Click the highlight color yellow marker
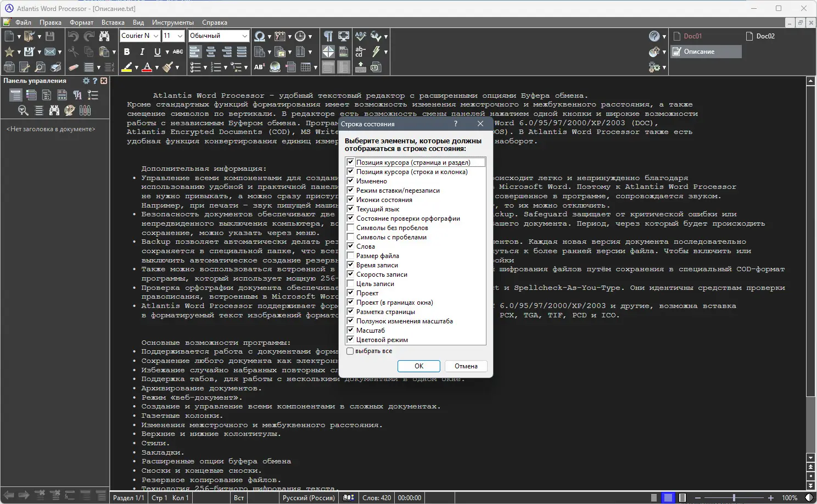Screen dimensions: 817x504 127,67
